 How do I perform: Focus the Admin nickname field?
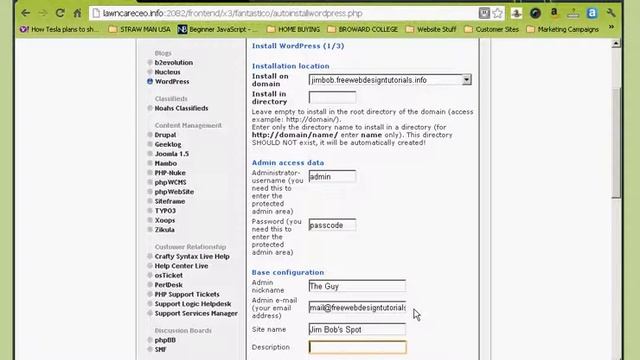357,286
